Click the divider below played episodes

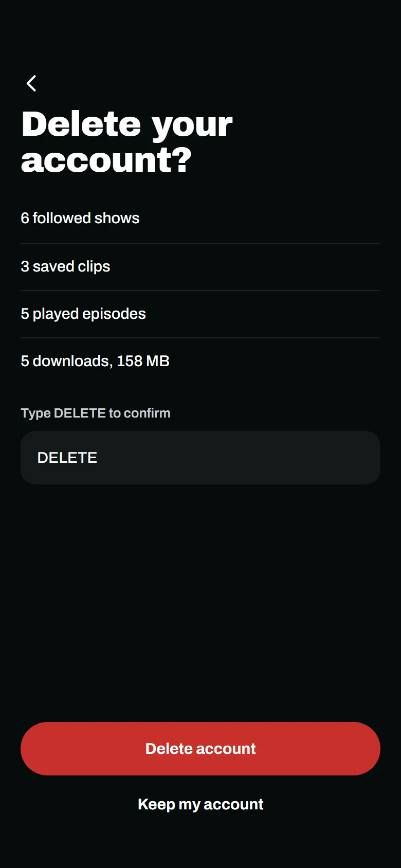pos(200,337)
